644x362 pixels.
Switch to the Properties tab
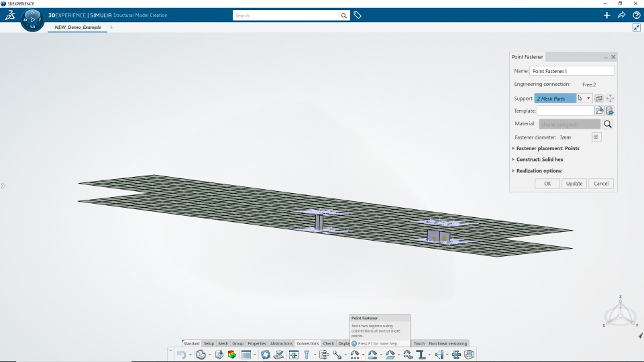pyautogui.click(x=257, y=343)
